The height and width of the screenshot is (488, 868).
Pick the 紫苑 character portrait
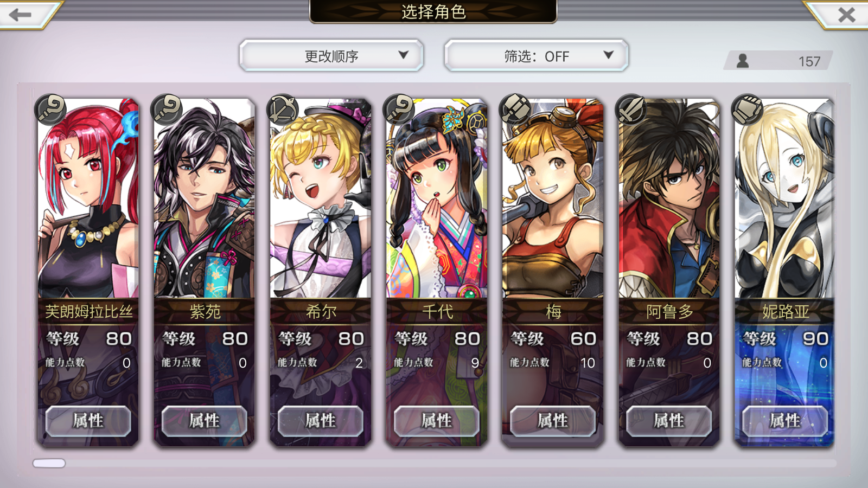tap(205, 198)
